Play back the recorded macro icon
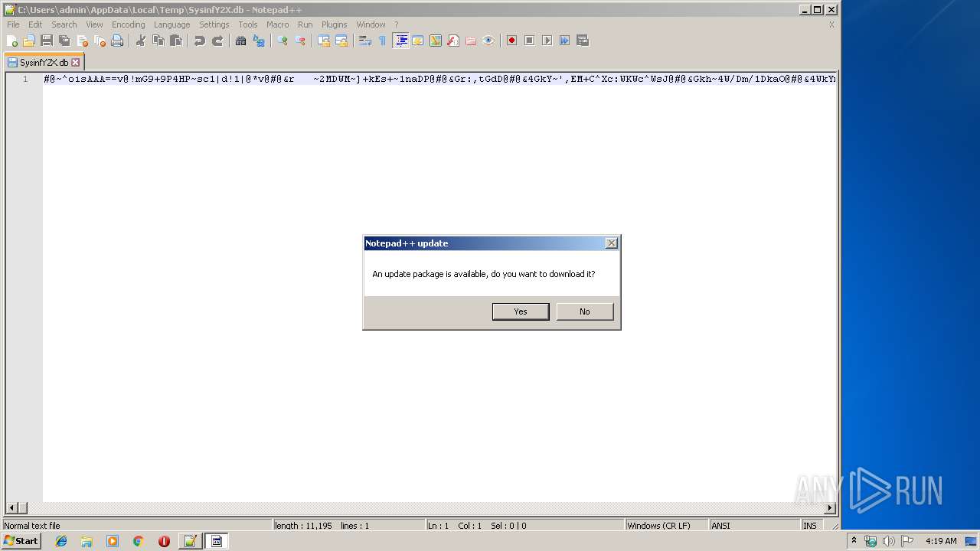The width and height of the screenshot is (980, 551). 547,41
